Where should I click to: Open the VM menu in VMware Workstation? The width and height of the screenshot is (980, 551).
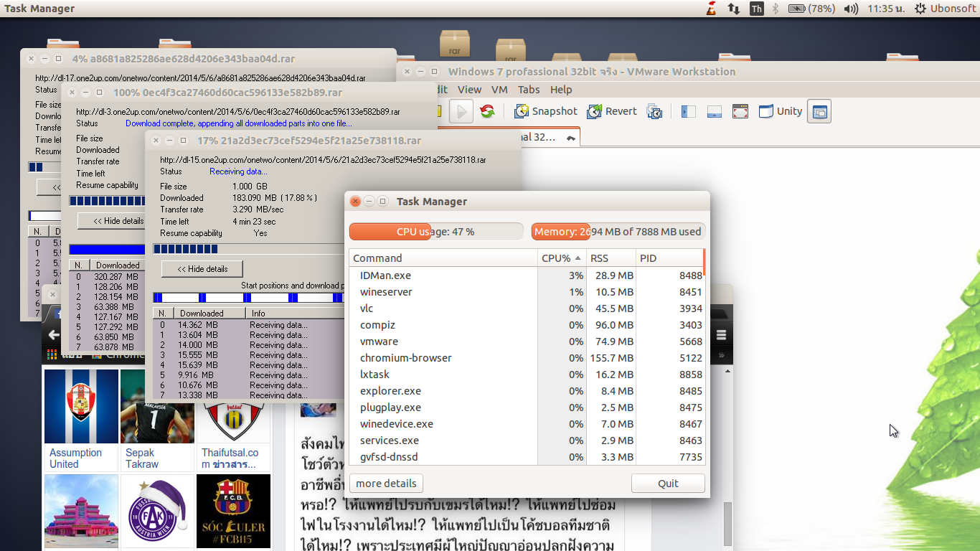pyautogui.click(x=499, y=90)
